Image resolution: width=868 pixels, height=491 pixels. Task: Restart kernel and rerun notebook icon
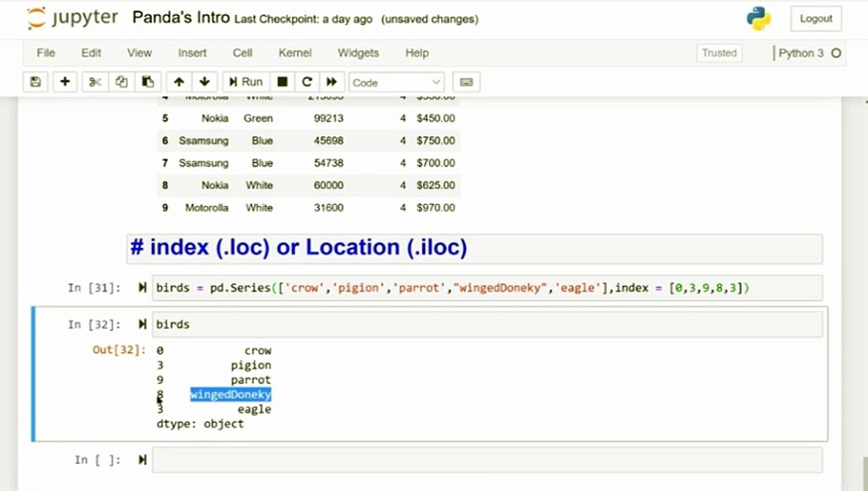[332, 82]
